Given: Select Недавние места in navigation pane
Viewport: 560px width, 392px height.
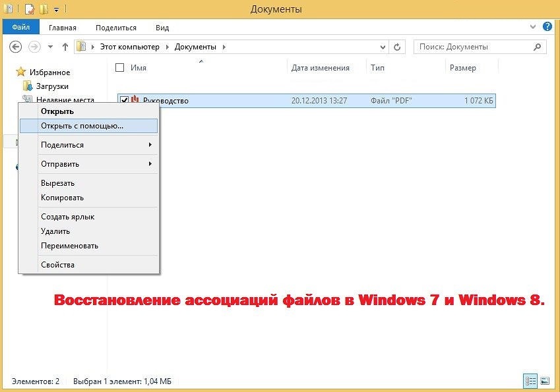Looking at the screenshot, I should click(65, 99).
